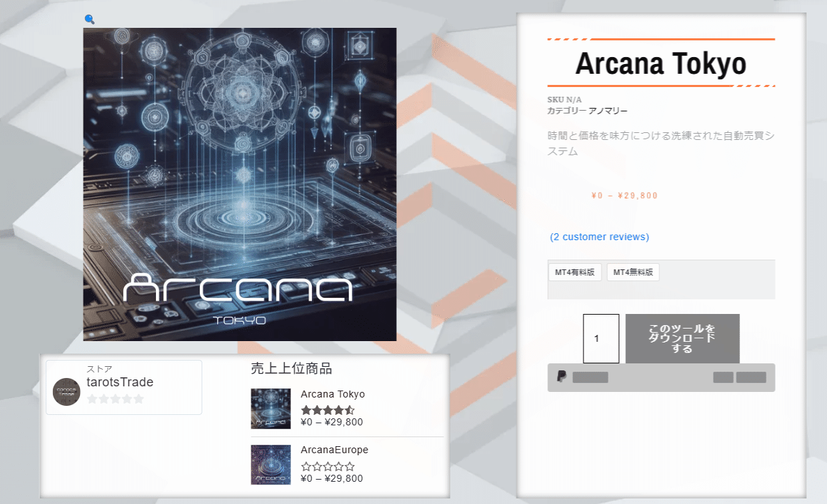Click the Arcana Tokyo product title heading
Image resolution: width=827 pixels, height=504 pixels.
click(661, 63)
